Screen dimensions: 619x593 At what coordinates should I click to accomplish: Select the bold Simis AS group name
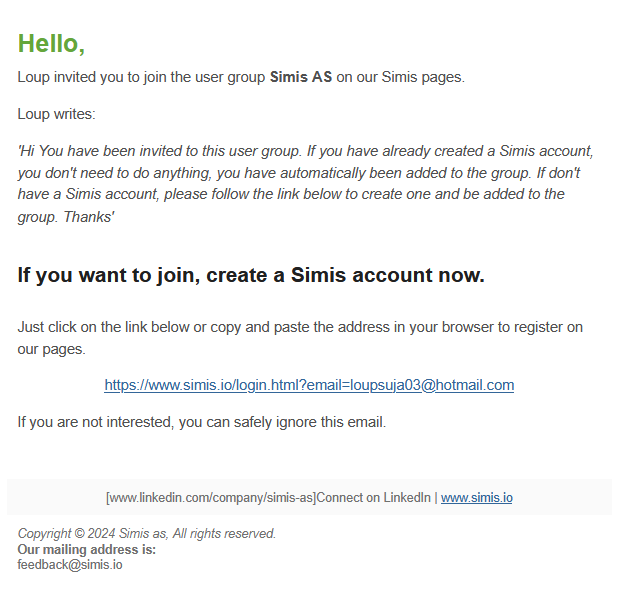point(301,77)
